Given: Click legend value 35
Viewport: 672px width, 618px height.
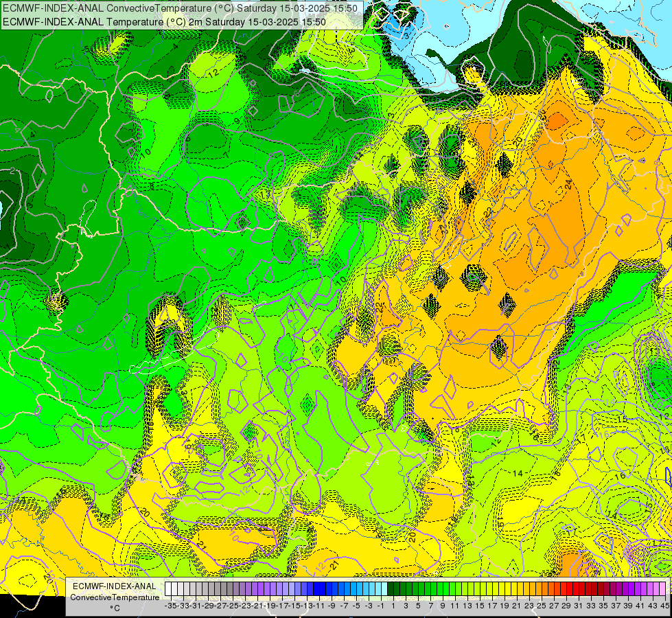Looking at the screenshot, I should (603, 606).
